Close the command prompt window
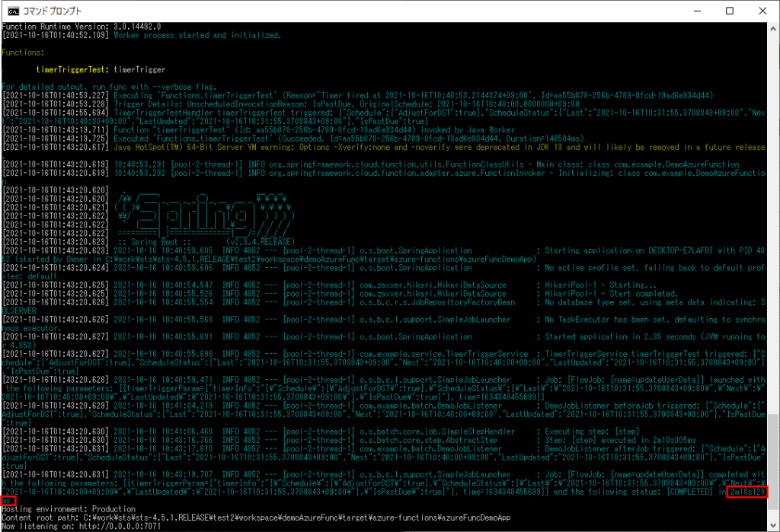780x532 pixels. (x=761, y=11)
